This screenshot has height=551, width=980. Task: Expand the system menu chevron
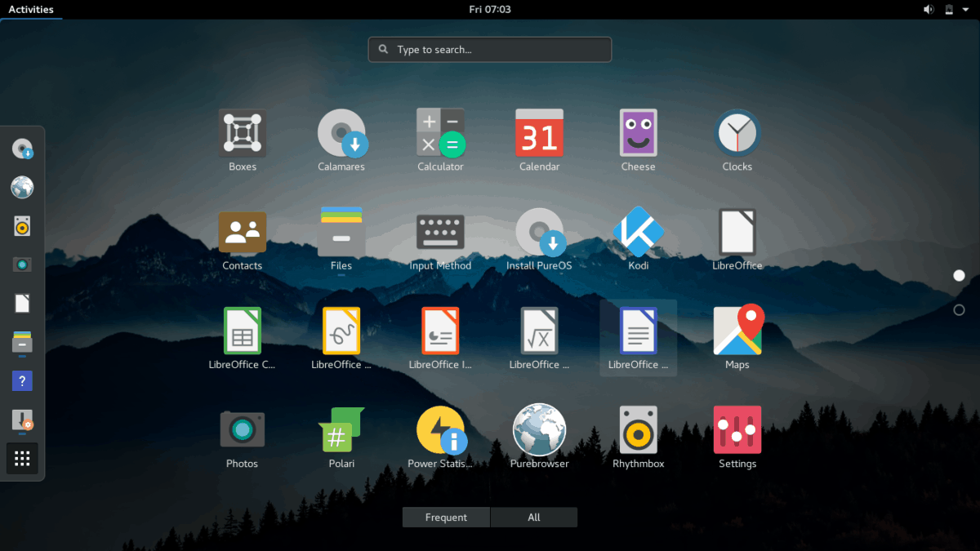[965, 9]
